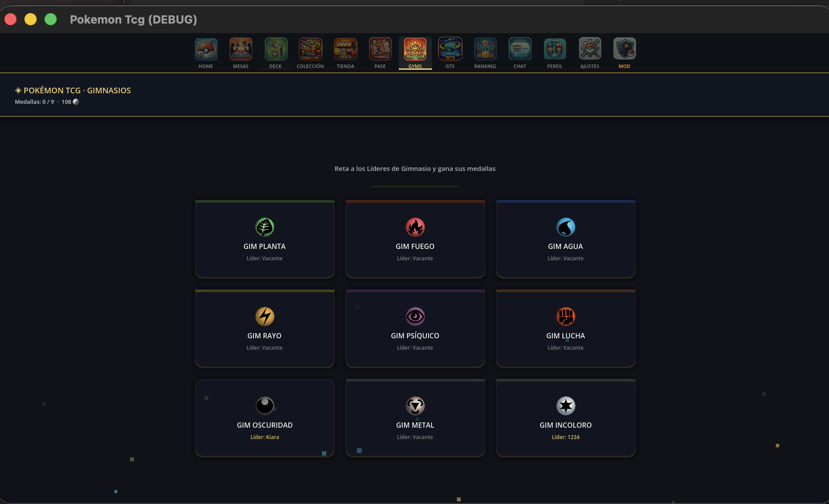Choose the Gim Psíquico gym card
Screen dimensions: 829x504
tap(415, 329)
